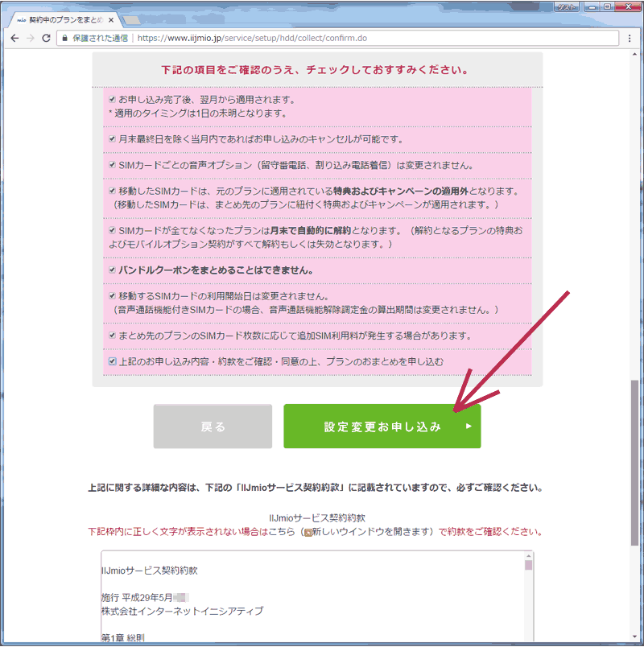Uncheck the バンドルクーポン checkbox

pyautogui.click(x=113, y=270)
